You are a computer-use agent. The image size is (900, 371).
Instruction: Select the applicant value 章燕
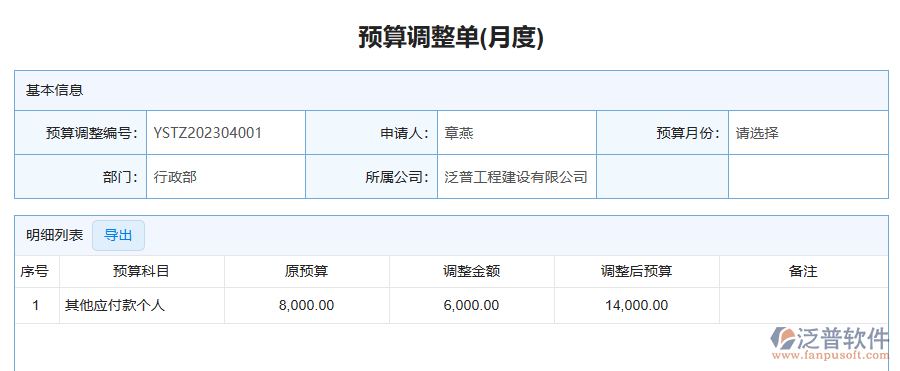(x=459, y=133)
